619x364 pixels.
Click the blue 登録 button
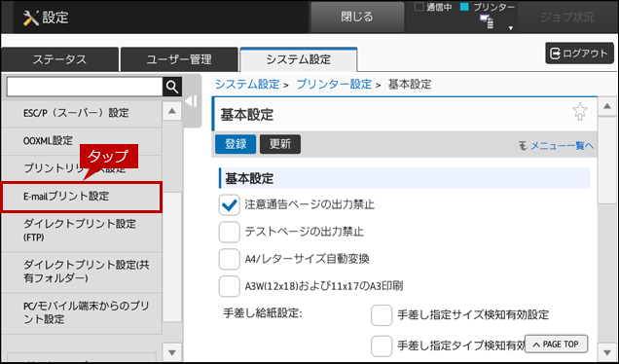click(236, 144)
